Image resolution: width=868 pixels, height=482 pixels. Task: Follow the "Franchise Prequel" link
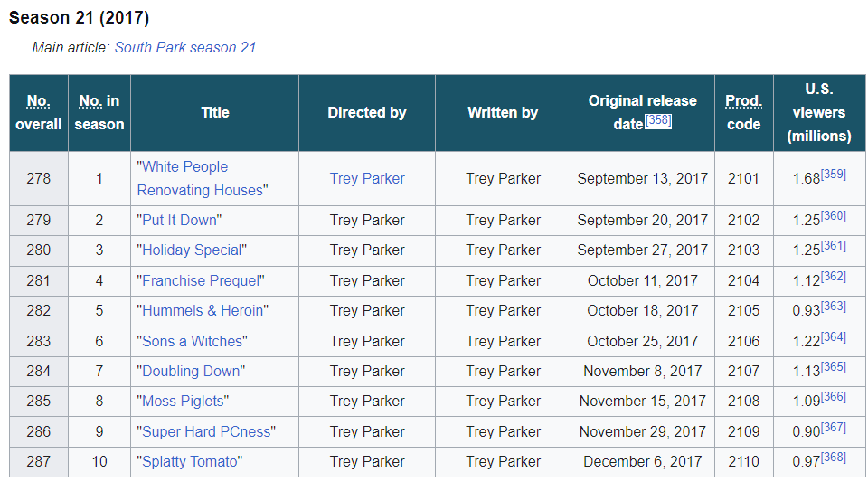click(x=201, y=280)
